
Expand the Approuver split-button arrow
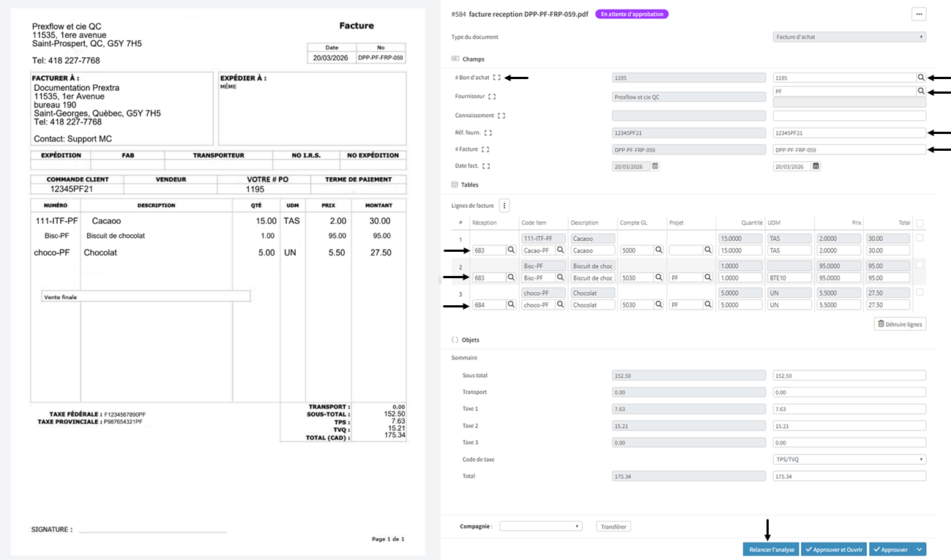920,549
